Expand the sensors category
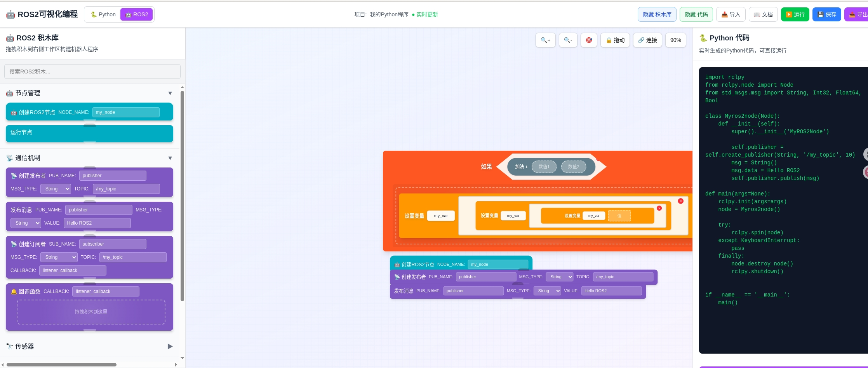868x368 pixels. (170, 346)
